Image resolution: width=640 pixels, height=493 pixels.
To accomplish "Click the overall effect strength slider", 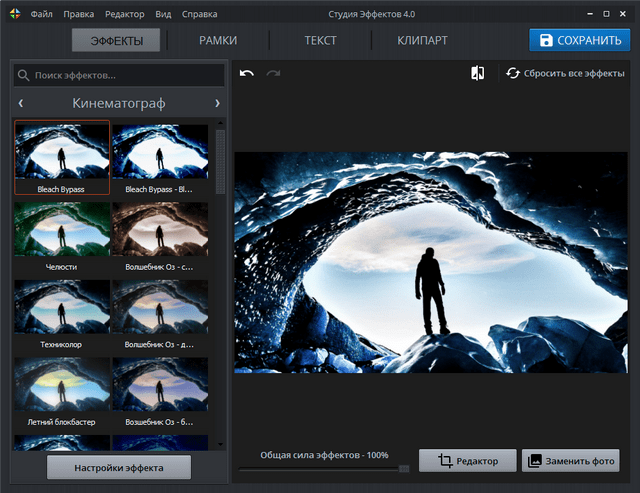I will coord(323,468).
